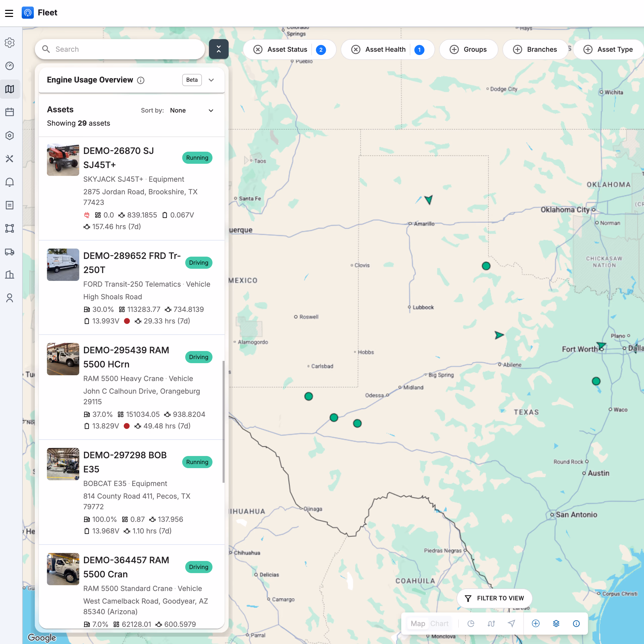Open the DEMO-26870 SJ SJ45T+ thumbnail
Screen dimensions: 644x644
pos(63,160)
